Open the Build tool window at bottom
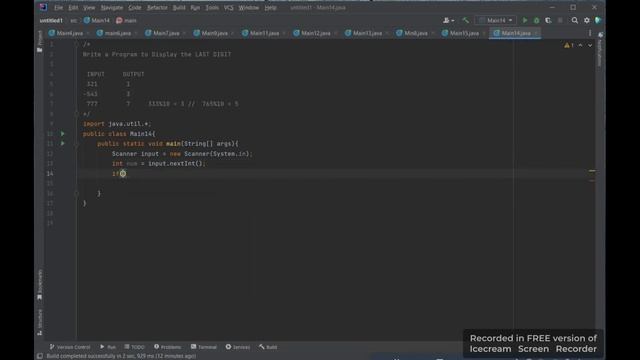The height and width of the screenshot is (360, 640). pyautogui.click(x=268, y=347)
